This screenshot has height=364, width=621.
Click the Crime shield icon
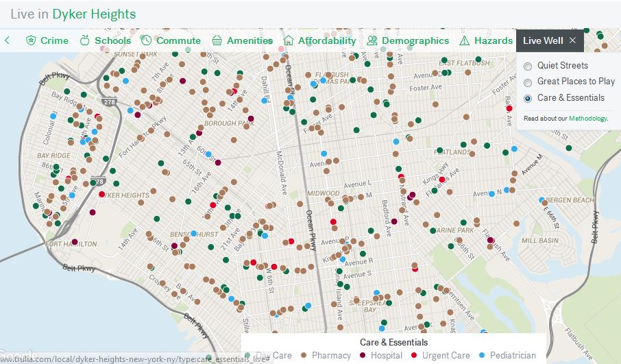(31, 40)
